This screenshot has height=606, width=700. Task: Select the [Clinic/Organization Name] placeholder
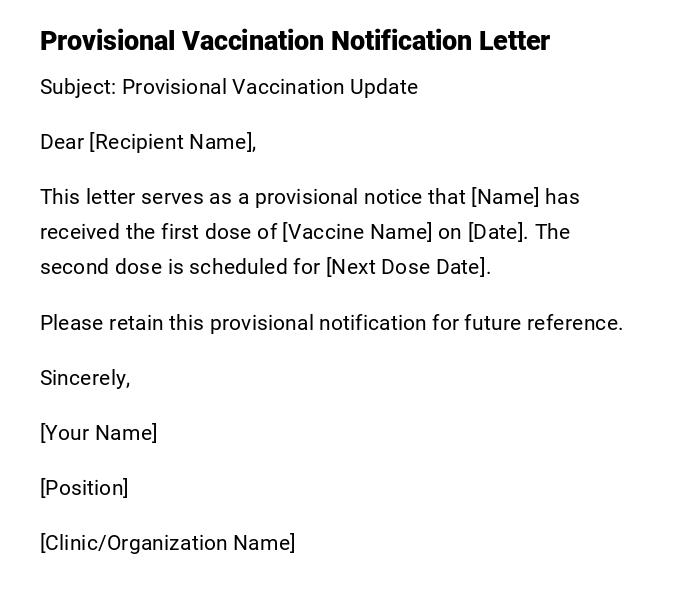click(167, 543)
